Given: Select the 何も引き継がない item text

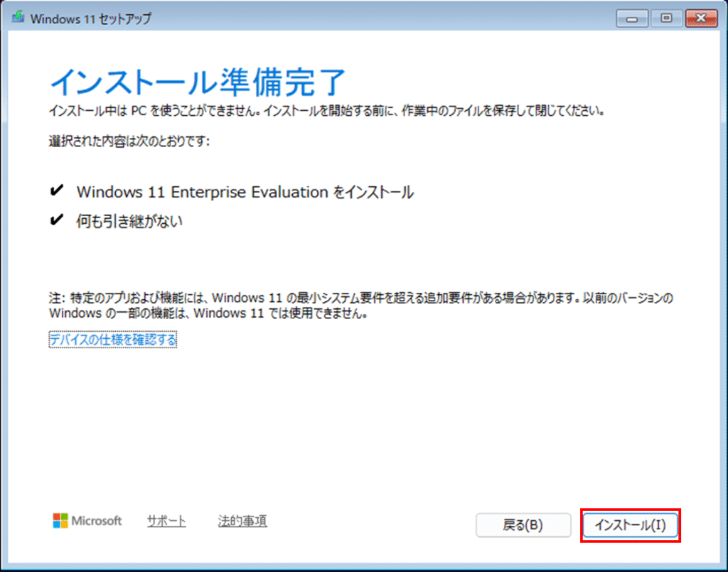Looking at the screenshot, I should coord(129,221).
